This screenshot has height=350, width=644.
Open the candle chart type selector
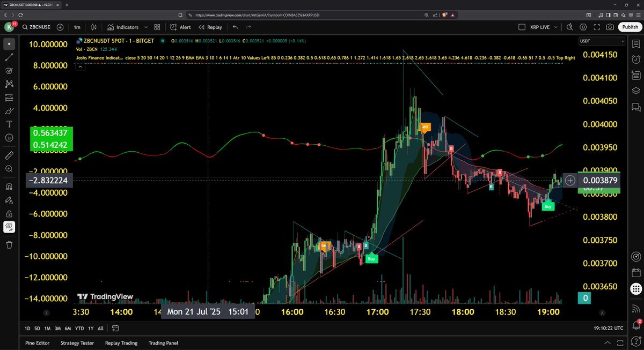pos(94,27)
